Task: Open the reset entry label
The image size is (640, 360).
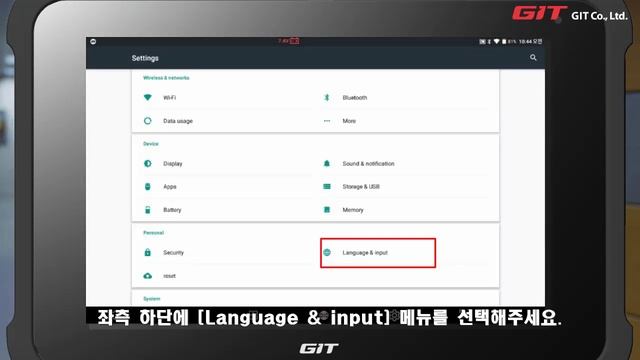Action: pyautogui.click(x=169, y=276)
